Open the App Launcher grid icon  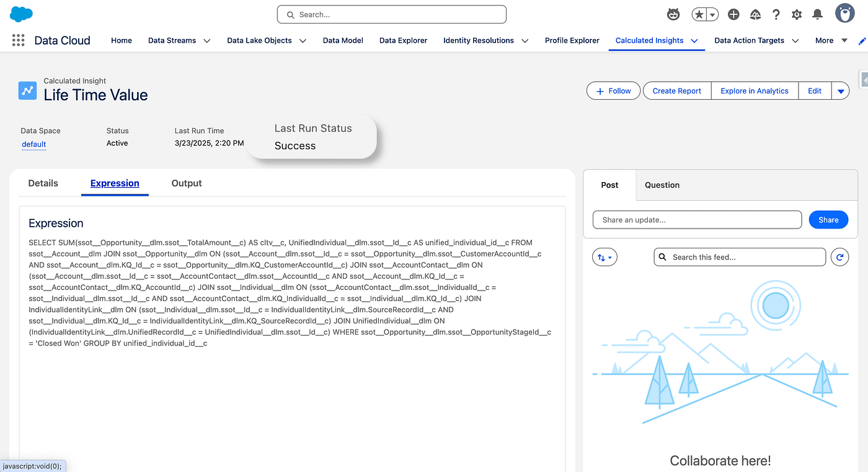point(19,40)
